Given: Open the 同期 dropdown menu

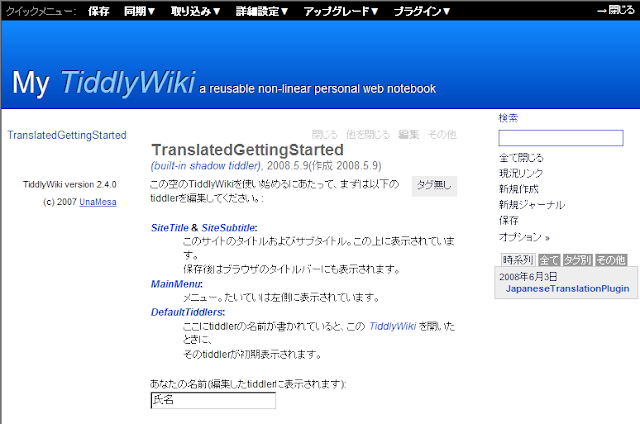Looking at the screenshot, I should coord(140,11).
